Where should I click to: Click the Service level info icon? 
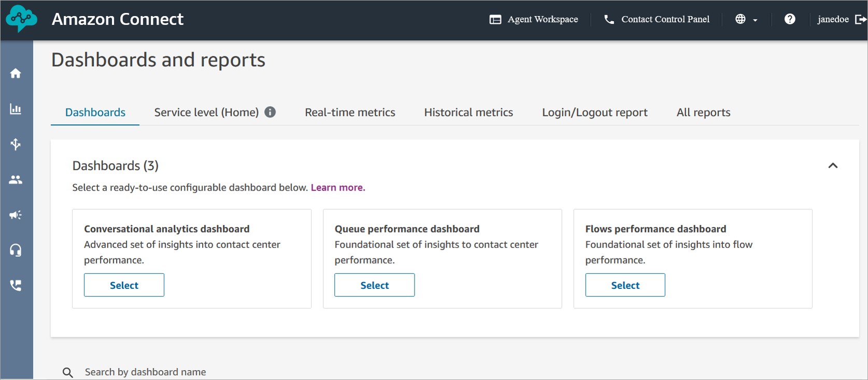pyautogui.click(x=270, y=112)
